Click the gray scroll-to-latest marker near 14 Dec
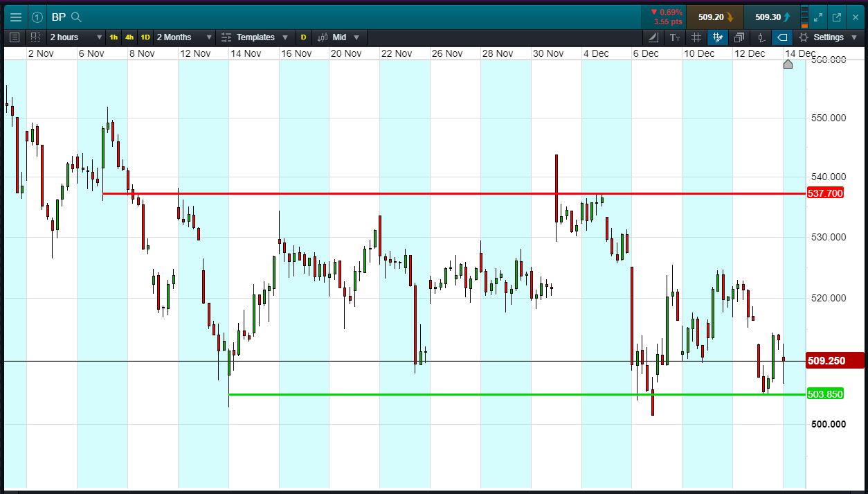 coord(788,64)
